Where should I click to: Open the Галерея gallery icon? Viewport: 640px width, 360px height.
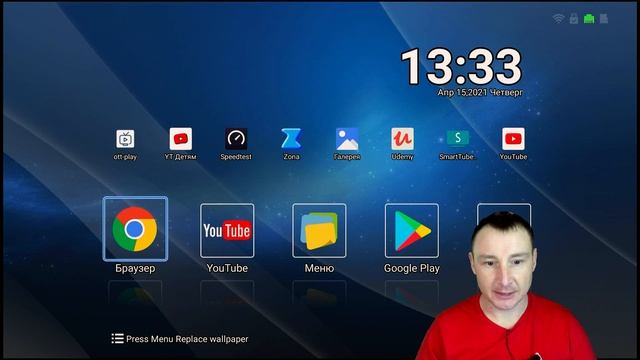pos(347,139)
